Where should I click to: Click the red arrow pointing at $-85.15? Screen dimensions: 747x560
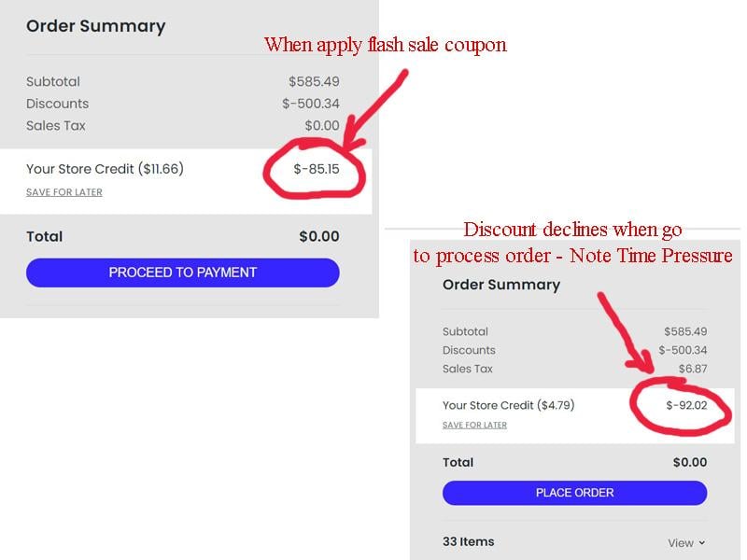373,110
